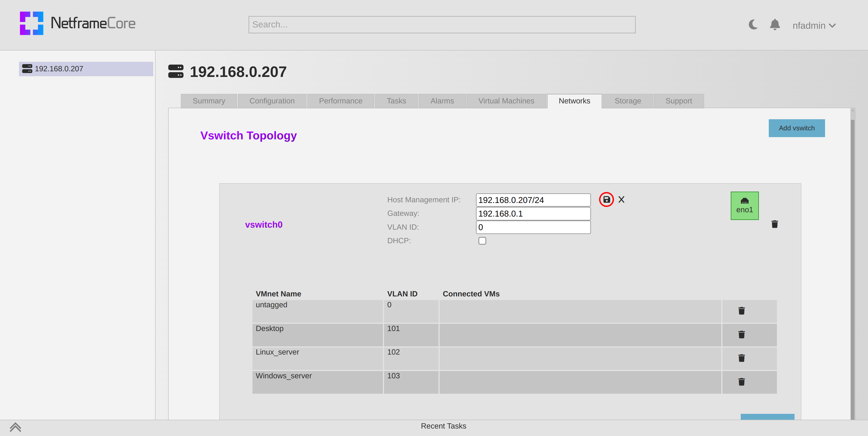Select the Networks tab
Image resolution: width=868 pixels, height=436 pixels.
pos(575,101)
